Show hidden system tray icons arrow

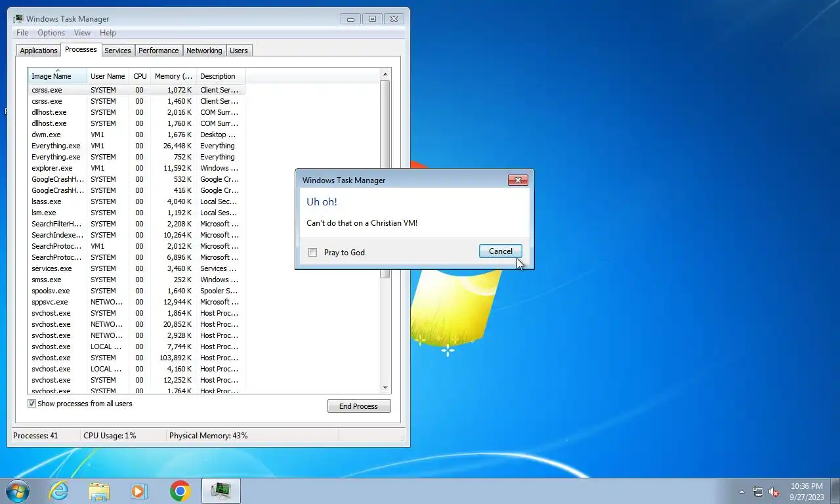pyautogui.click(x=742, y=492)
